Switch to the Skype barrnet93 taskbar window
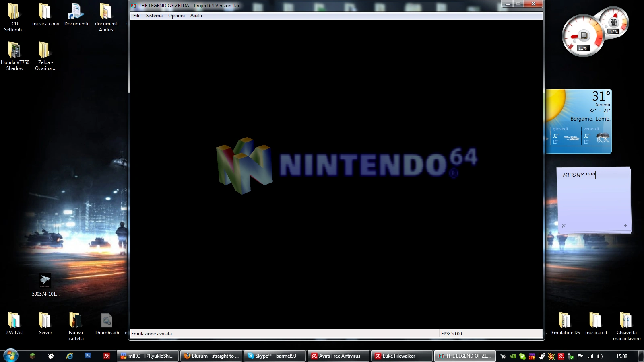 (275, 356)
